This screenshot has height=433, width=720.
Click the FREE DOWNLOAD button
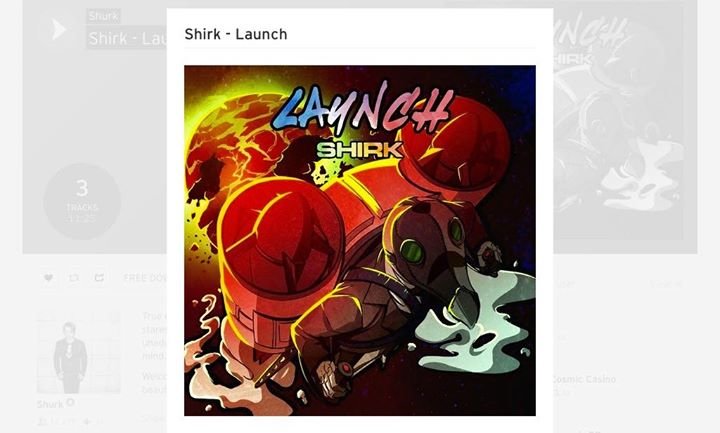point(144,278)
